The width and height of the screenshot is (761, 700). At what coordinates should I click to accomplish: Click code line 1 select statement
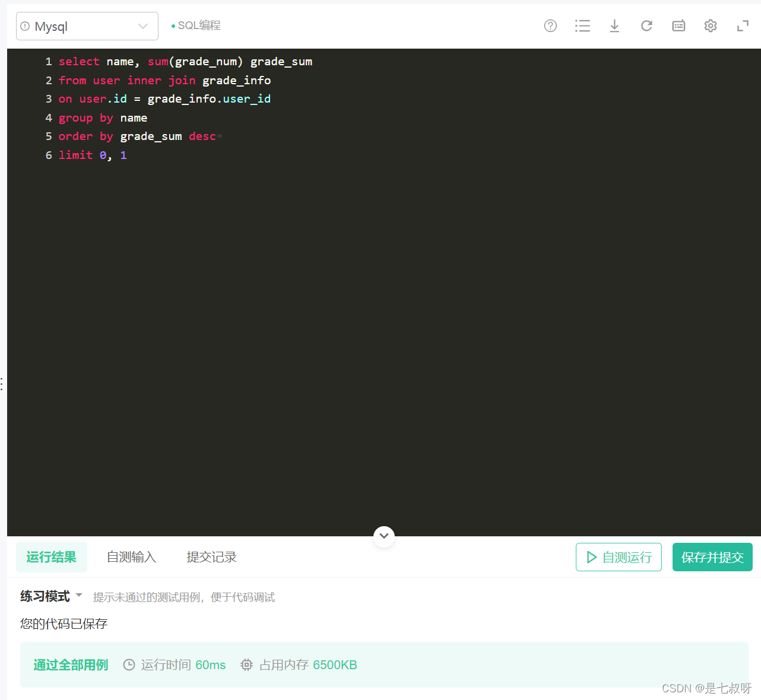(185, 62)
